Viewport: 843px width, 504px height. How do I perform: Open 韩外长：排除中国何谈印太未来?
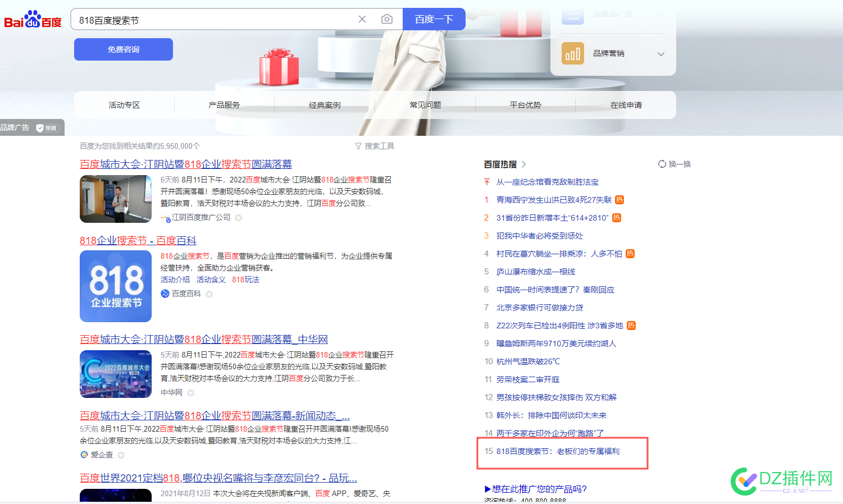(552, 415)
